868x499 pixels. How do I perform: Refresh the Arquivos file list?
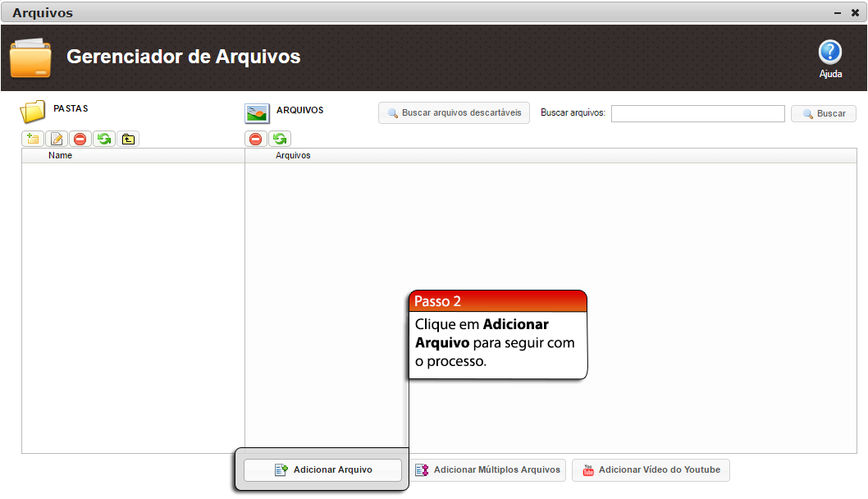(x=280, y=139)
